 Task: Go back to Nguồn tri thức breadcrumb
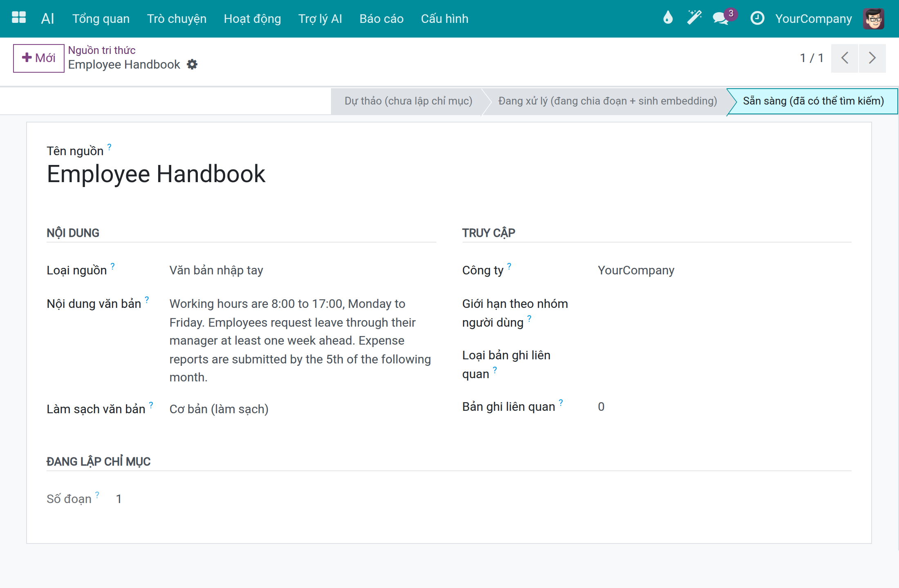(x=102, y=50)
